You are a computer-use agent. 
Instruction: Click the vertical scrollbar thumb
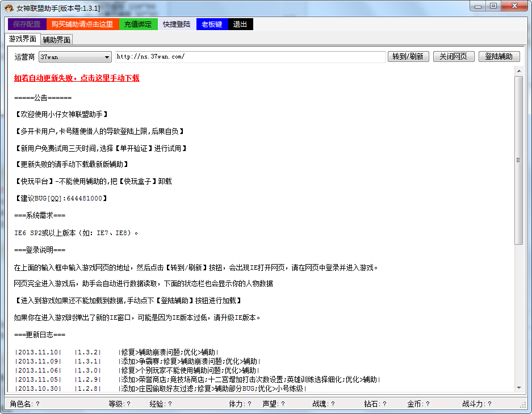(519, 160)
